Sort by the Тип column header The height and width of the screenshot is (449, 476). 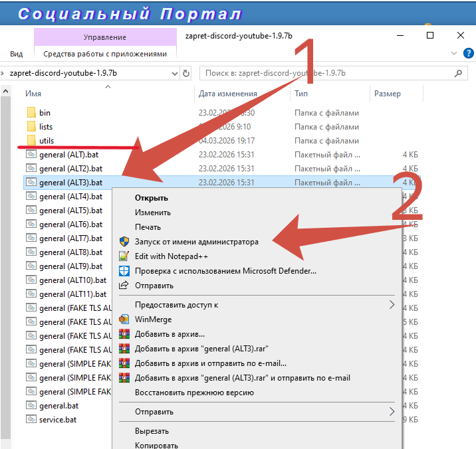[301, 94]
